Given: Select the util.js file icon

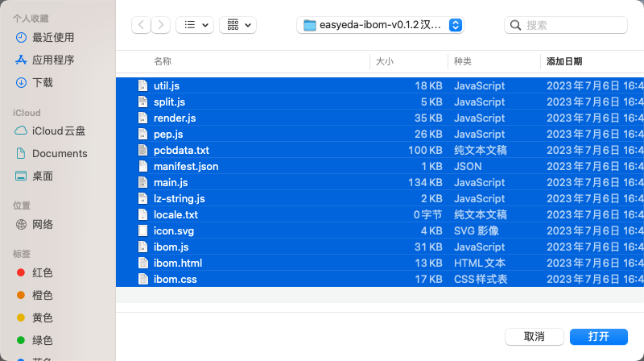Looking at the screenshot, I should click(142, 85).
